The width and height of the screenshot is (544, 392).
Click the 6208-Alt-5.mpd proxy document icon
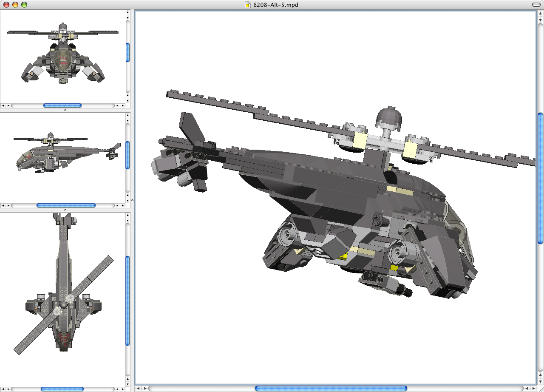[247, 5]
